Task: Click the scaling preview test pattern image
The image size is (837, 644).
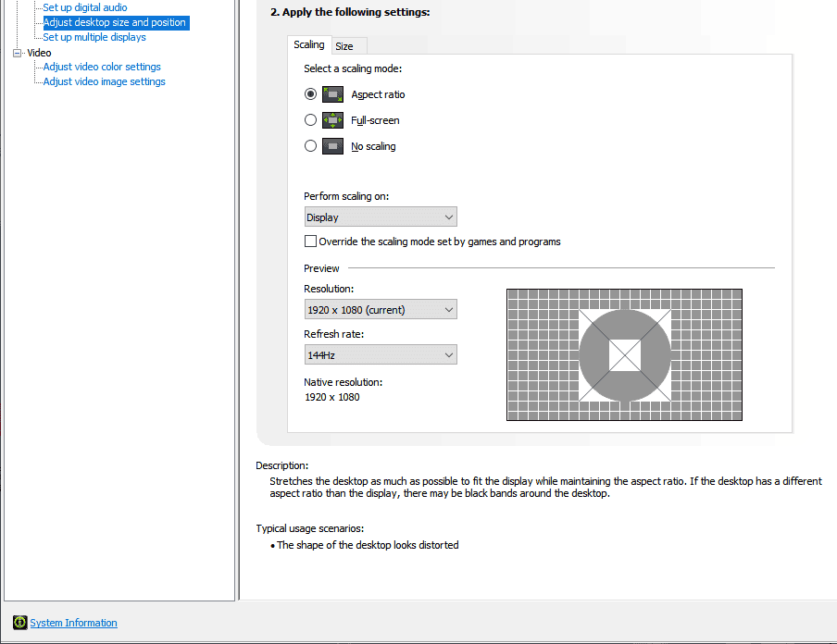Action: (x=624, y=354)
